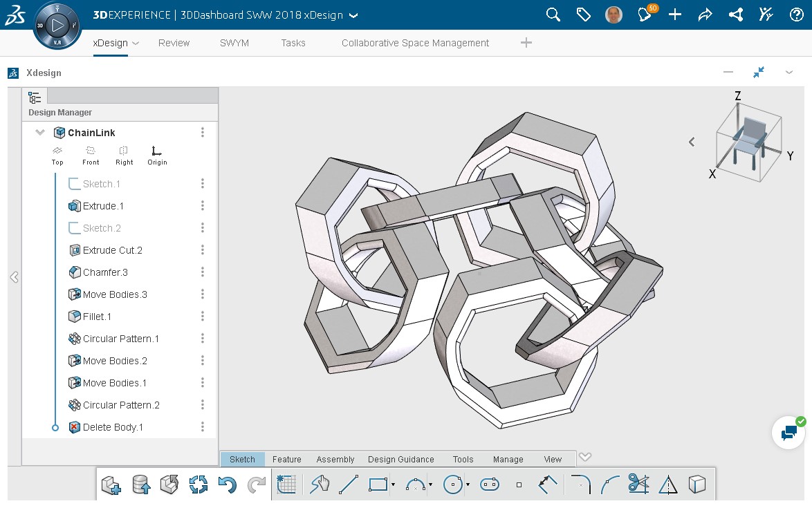Viewport: 812px width, 508px height.
Task: Switch to the SWYM tab
Action: (x=234, y=43)
